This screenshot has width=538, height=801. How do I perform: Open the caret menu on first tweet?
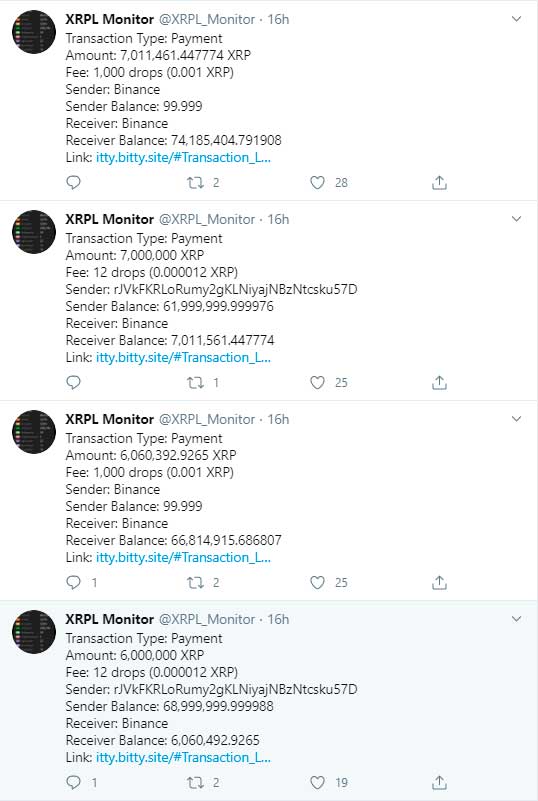517,19
